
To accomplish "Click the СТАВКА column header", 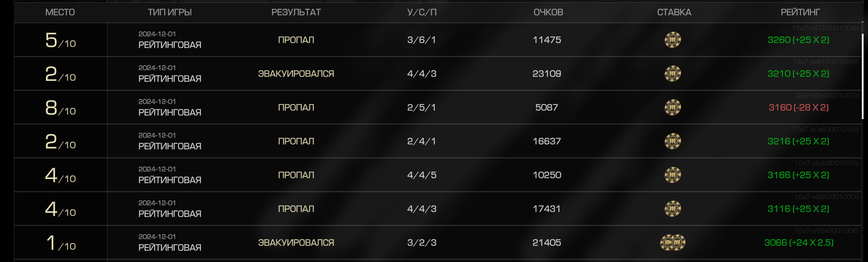I will tap(674, 12).
